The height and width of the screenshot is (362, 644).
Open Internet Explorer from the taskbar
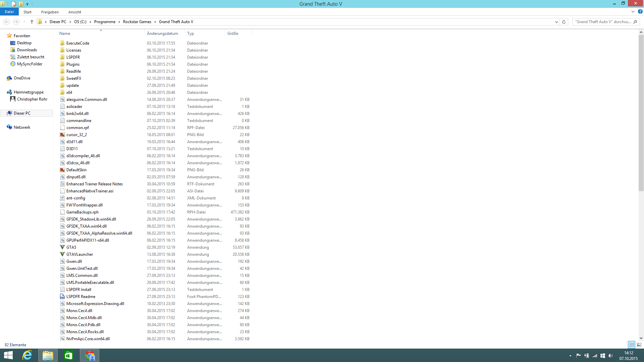(27, 355)
